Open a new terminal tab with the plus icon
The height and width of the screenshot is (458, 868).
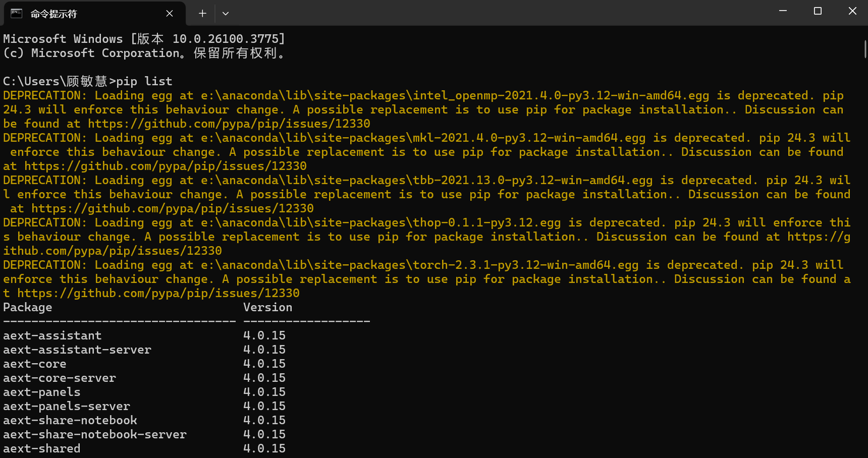click(202, 14)
